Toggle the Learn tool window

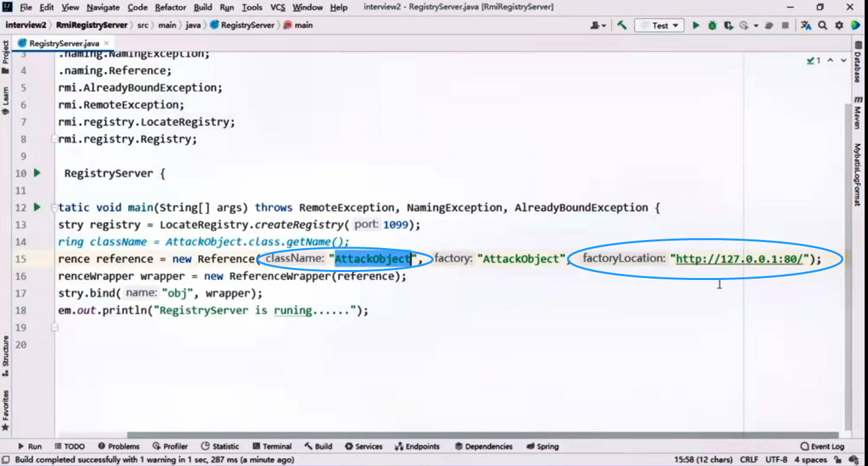[x=5, y=101]
